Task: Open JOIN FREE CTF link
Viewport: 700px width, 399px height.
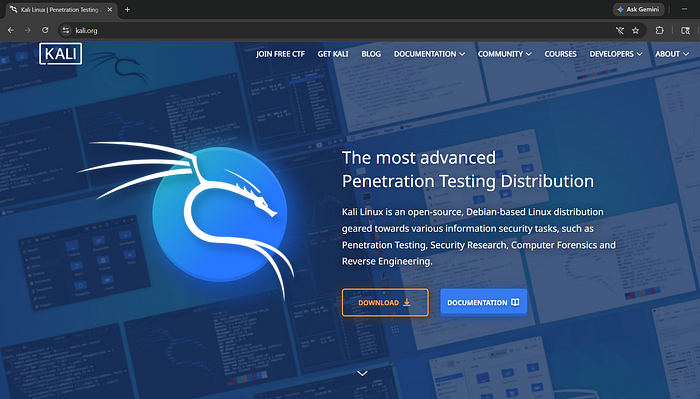Action: click(x=280, y=54)
